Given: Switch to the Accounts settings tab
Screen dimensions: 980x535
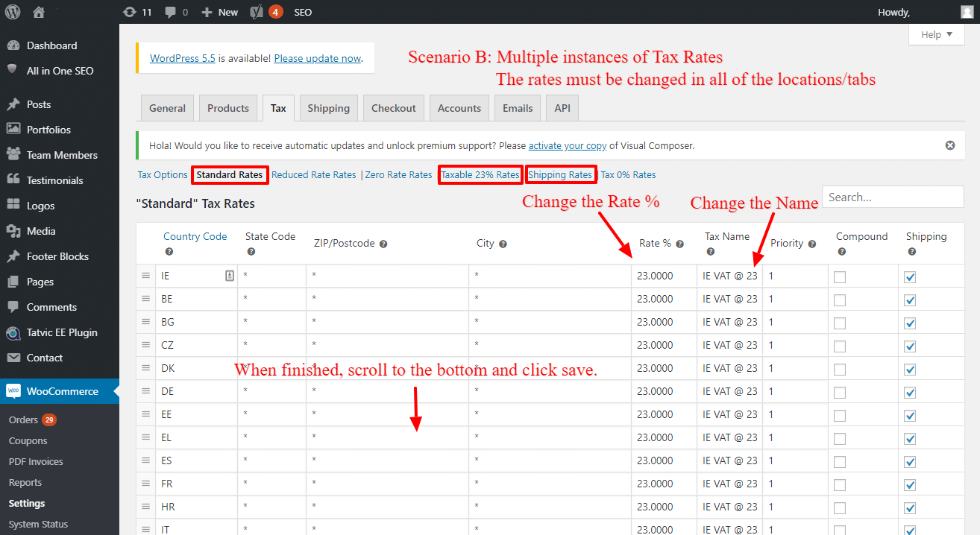Looking at the screenshot, I should click(x=459, y=108).
